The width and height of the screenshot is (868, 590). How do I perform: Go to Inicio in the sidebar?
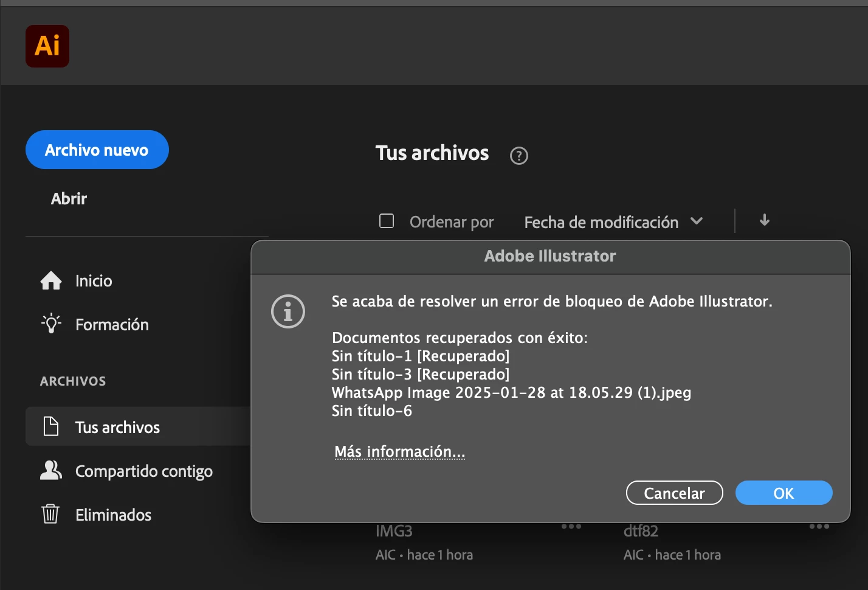94,280
